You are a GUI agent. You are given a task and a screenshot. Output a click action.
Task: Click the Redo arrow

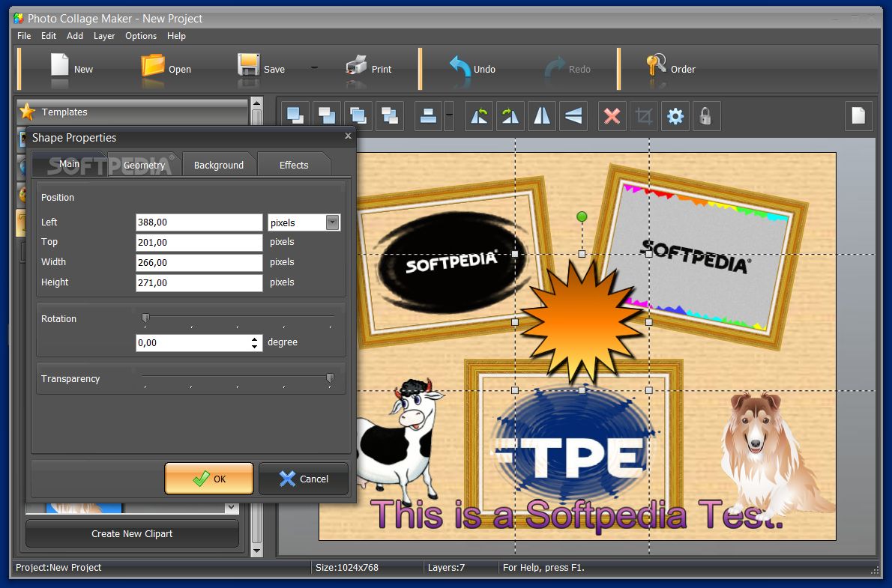coord(555,67)
